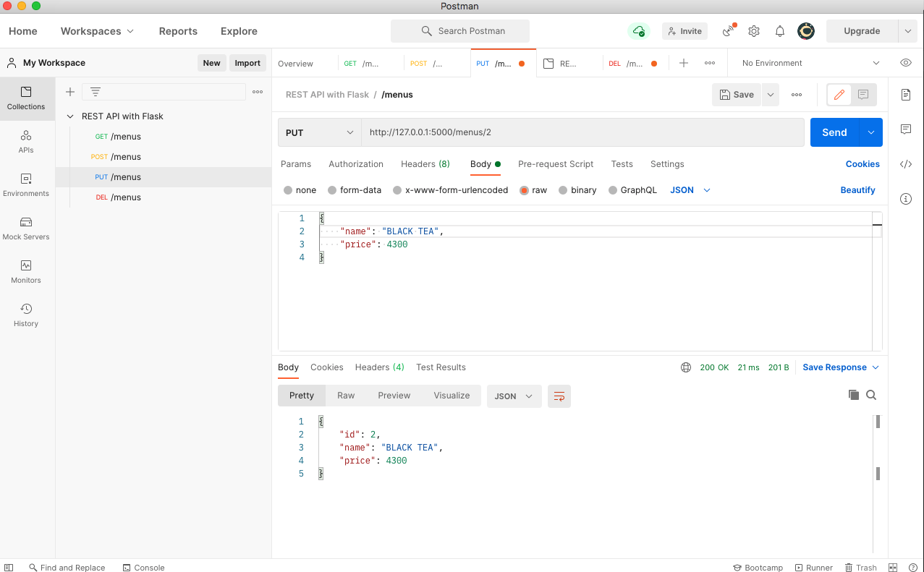Click the sync status cloud icon
This screenshot has height=572, width=924.
coord(638,31)
